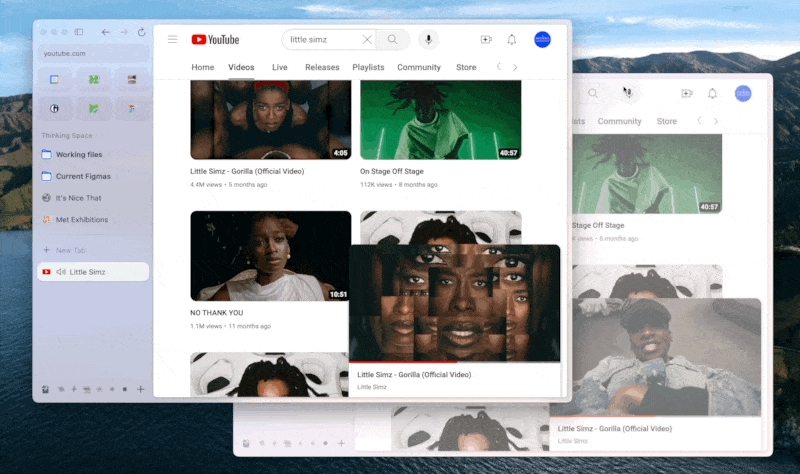Start voice search with the microphone icon
The height and width of the screenshot is (474, 800).
(x=429, y=39)
